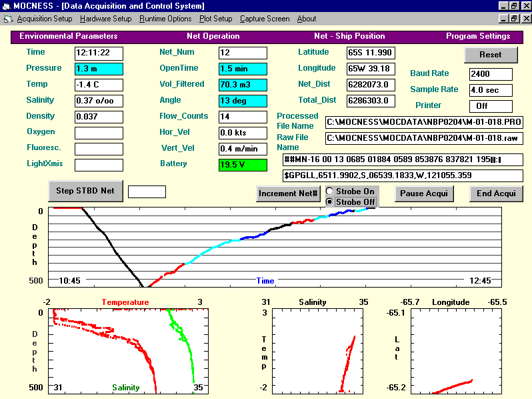532x399 pixels.
Task: Click the $GPGLL GPS string field
Action: [403, 175]
